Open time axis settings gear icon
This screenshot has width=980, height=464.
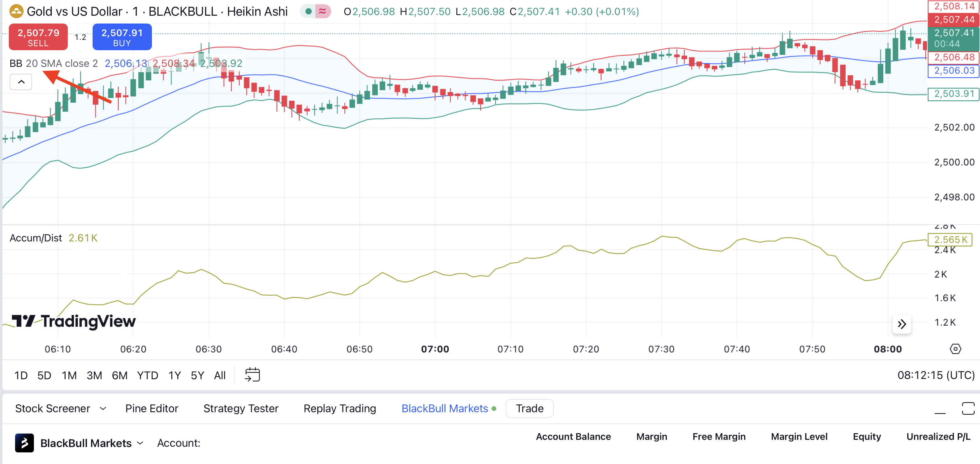pos(955,349)
